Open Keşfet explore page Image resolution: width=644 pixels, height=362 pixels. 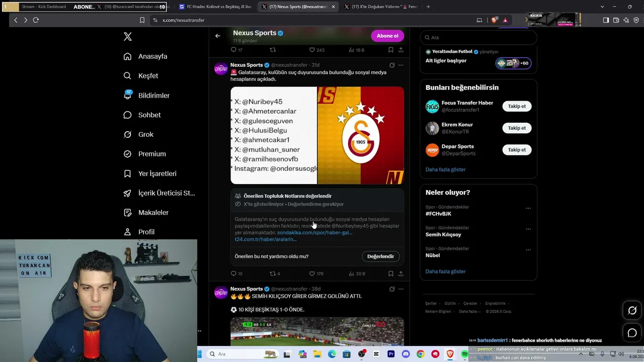pos(141,75)
